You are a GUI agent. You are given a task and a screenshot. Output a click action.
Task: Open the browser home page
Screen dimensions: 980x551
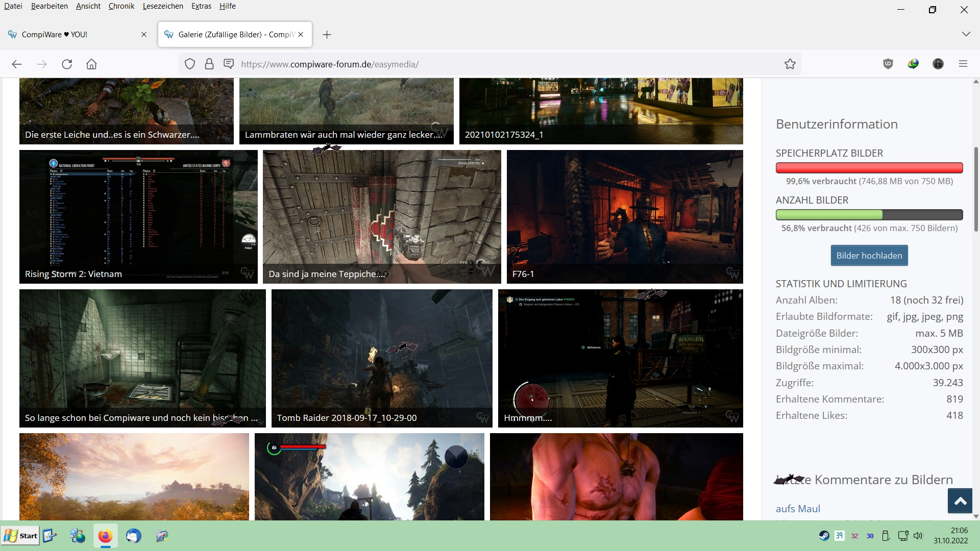(x=91, y=64)
